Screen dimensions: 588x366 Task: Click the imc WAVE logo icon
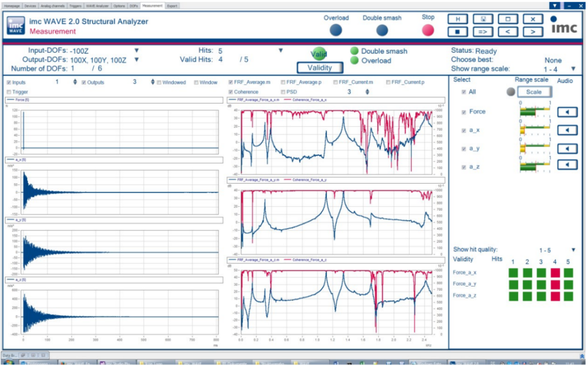[16, 26]
